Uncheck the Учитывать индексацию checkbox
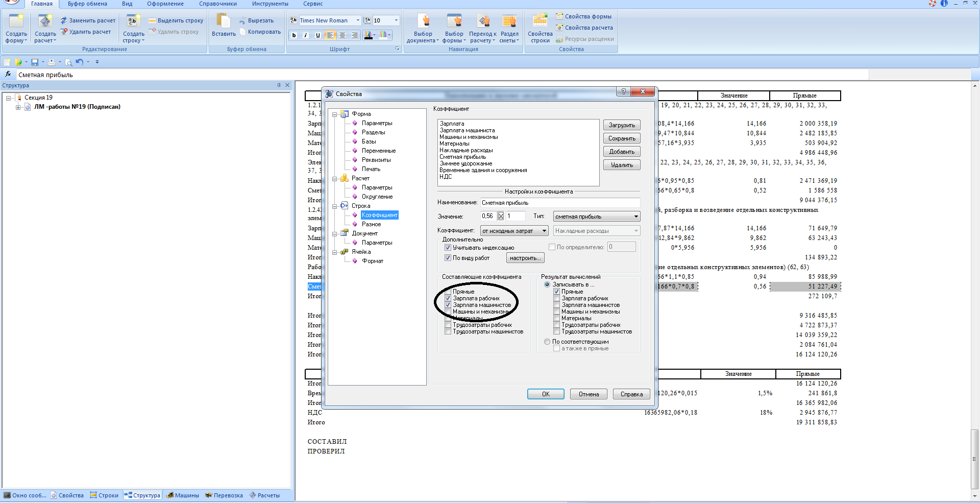980x503 pixels. click(448, 248)
